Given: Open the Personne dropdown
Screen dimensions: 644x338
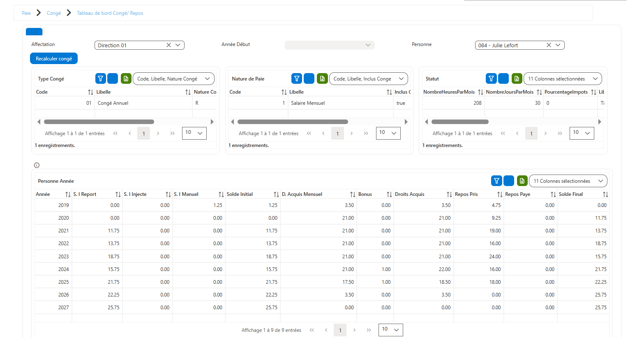Looking at the screenshot, I should (558, 45).
